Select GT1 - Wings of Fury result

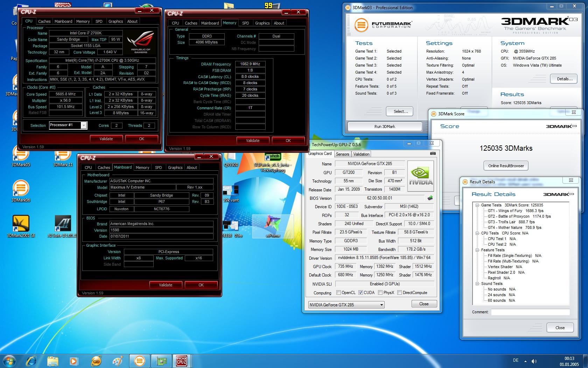tap(516, 211)
